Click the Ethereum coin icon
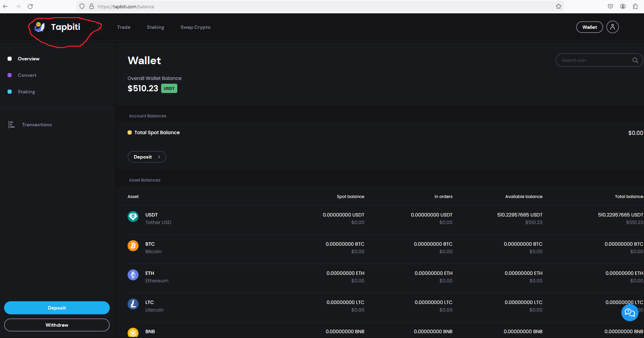Screen dimensions: 644x338 pos(133,275)
